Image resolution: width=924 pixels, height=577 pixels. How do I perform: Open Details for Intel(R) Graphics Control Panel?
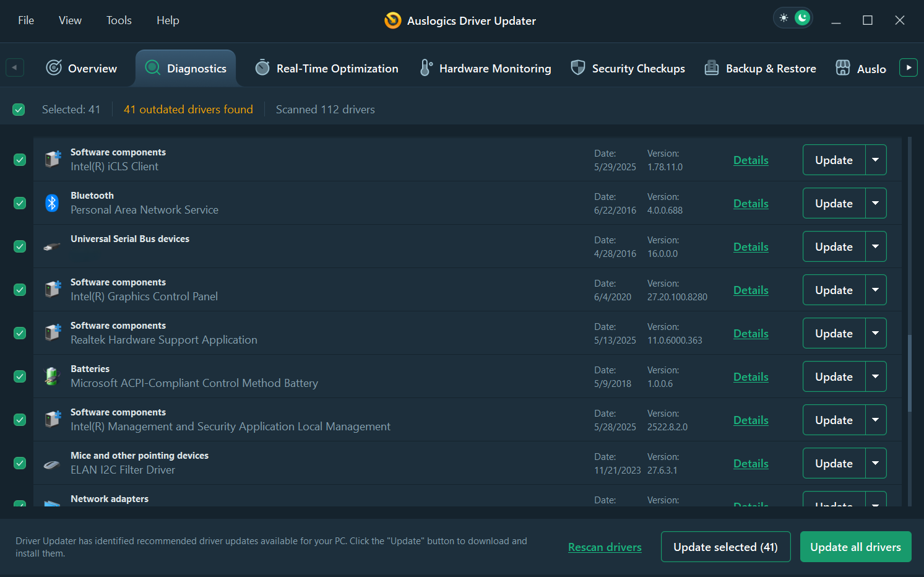click(751, 290)
